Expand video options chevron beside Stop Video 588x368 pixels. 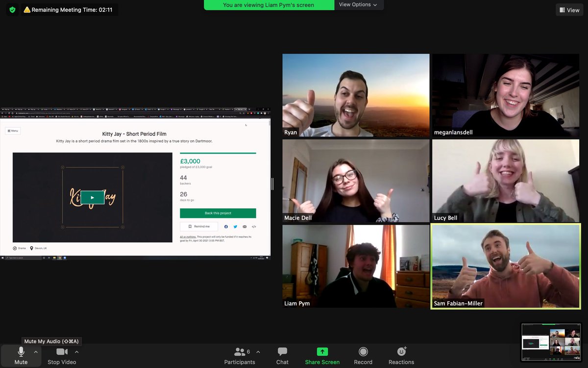pos(76,352)
